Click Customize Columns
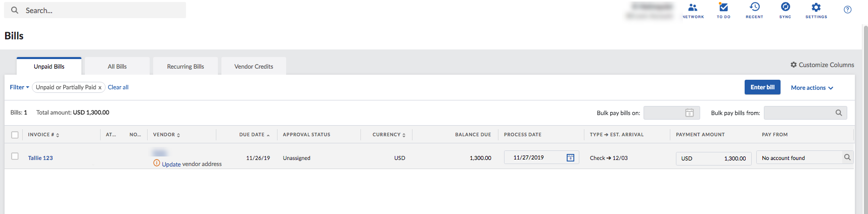The width and height of the screenshot is (868, 214). point(823,65)
